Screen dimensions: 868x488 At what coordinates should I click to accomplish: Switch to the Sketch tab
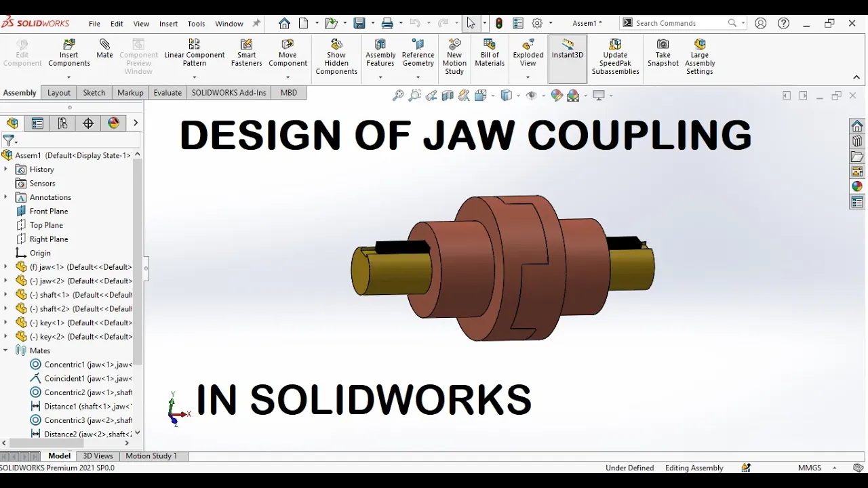[x=94, y=93]
